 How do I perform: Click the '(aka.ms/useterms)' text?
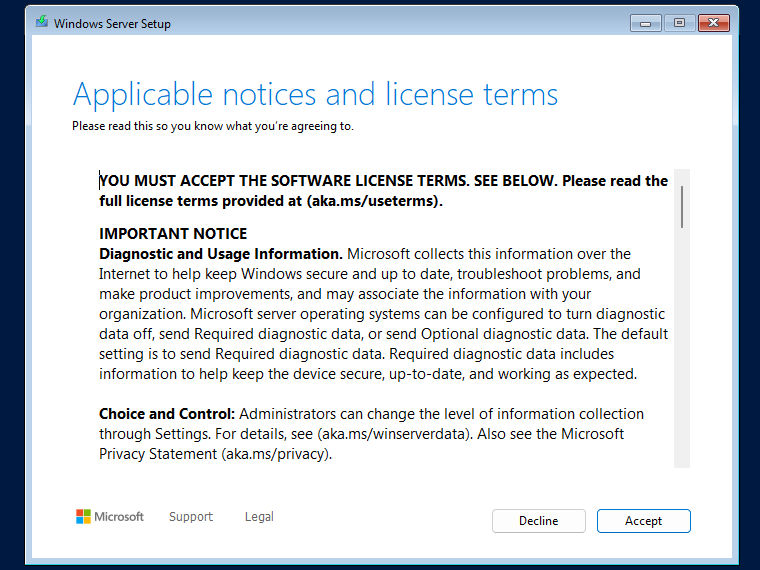point(374,201)
